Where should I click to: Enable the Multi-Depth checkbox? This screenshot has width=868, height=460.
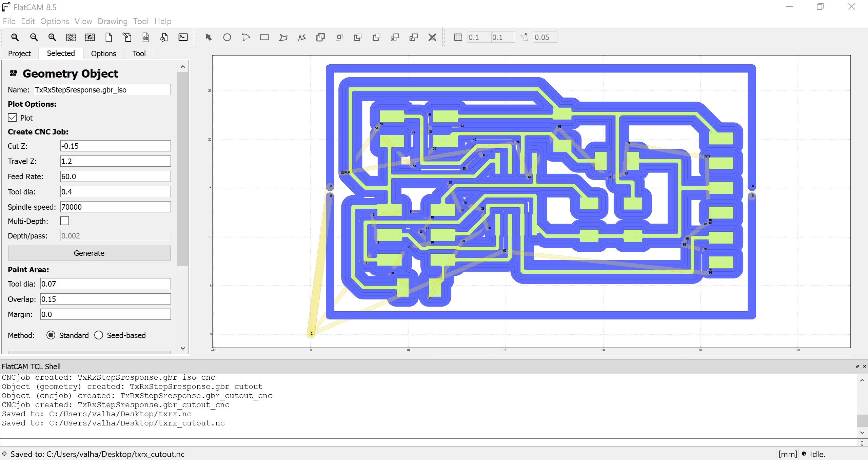point(65,221)
